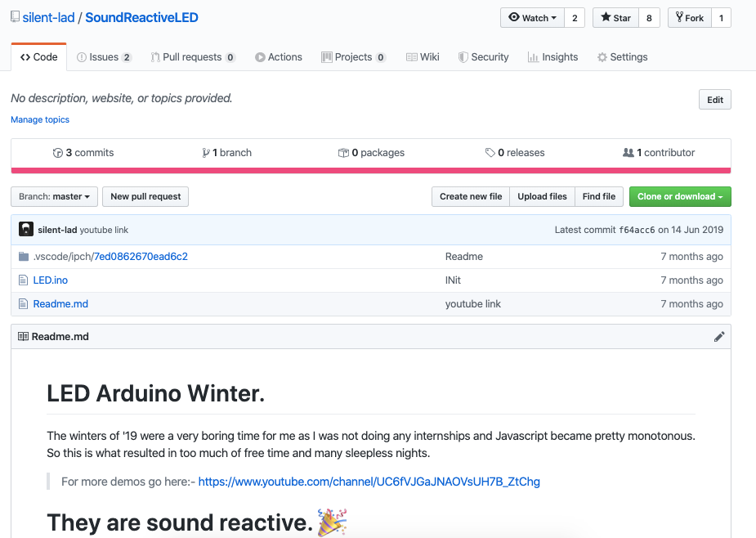View the 1 branch list

[x=226, y=152]
